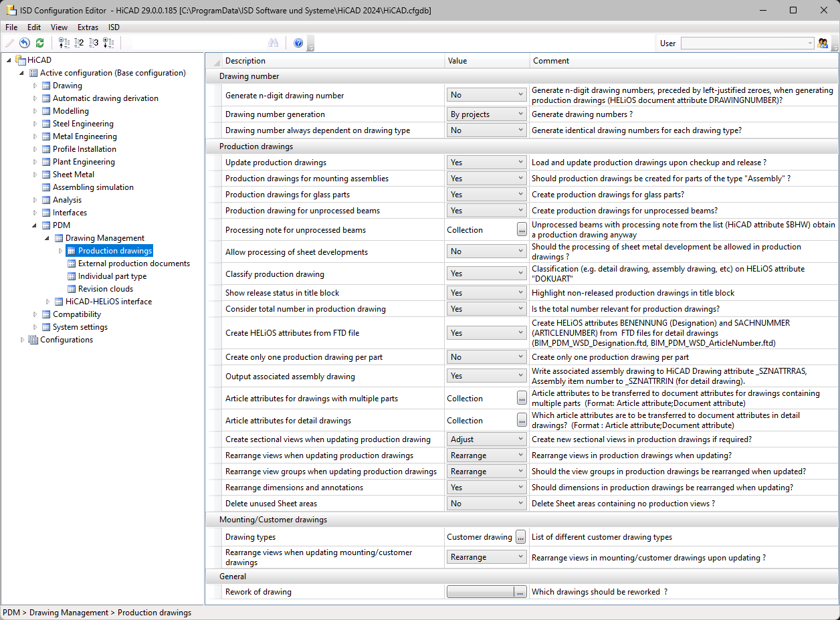Screen dimensions: 840x620
Task: Click the binoculars search icon
Action: pyautogui.click(x=273, y=43)
